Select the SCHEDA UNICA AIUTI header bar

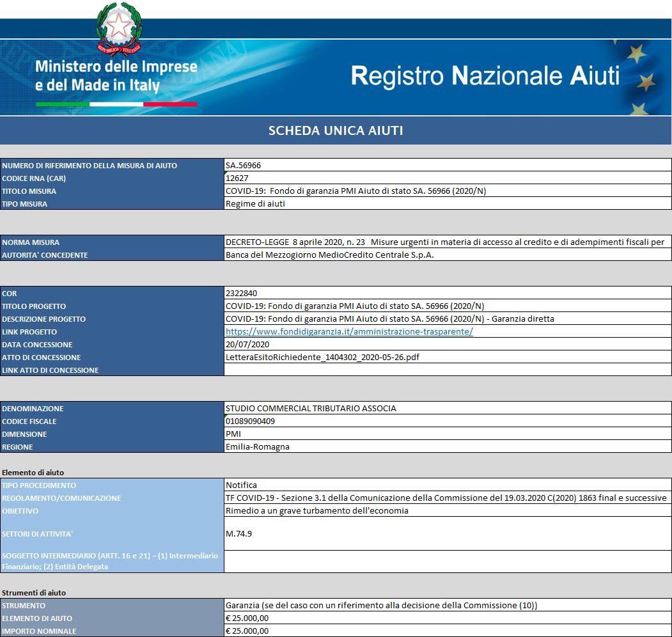[336, 131]
